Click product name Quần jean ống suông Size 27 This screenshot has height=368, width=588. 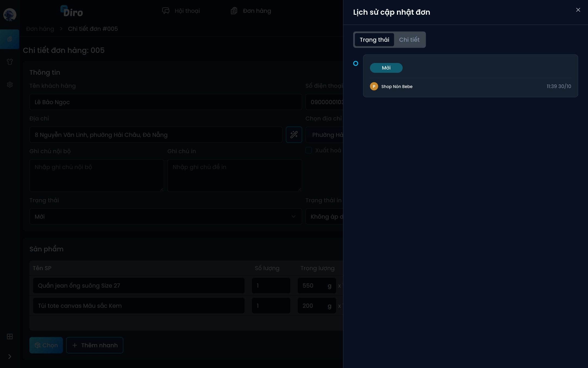pos(139,286)
